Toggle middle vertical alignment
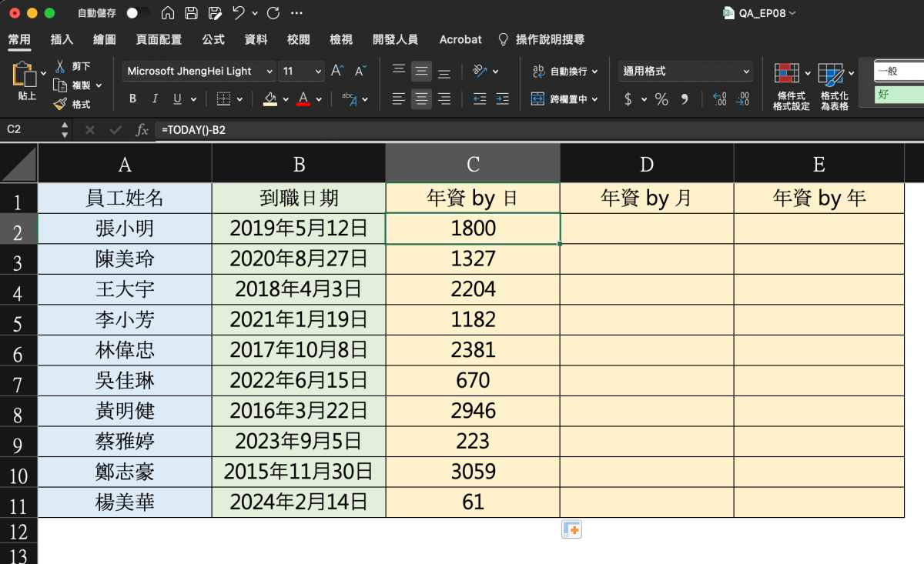 click(421, 71)
